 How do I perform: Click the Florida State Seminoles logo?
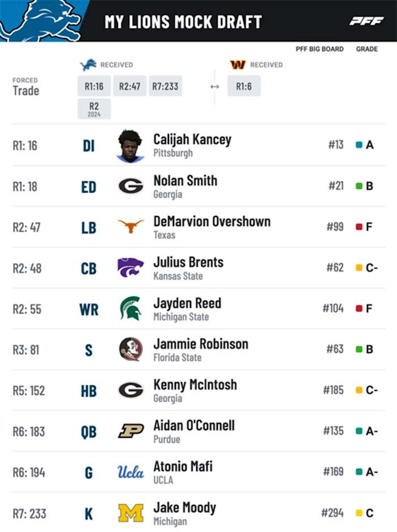(x=131, y=350)
